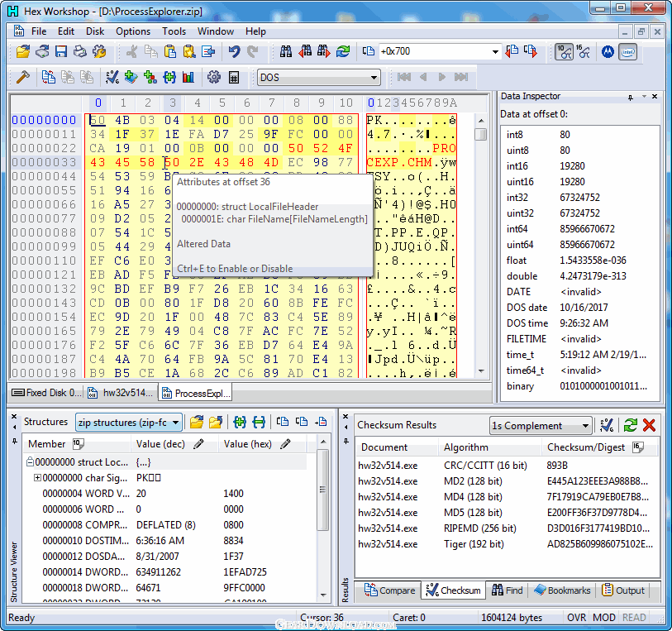This screenshot has width=672, height=631.
Task: Click the Algorithm column header
Action: pyautogui.click(x=489, y=447)
